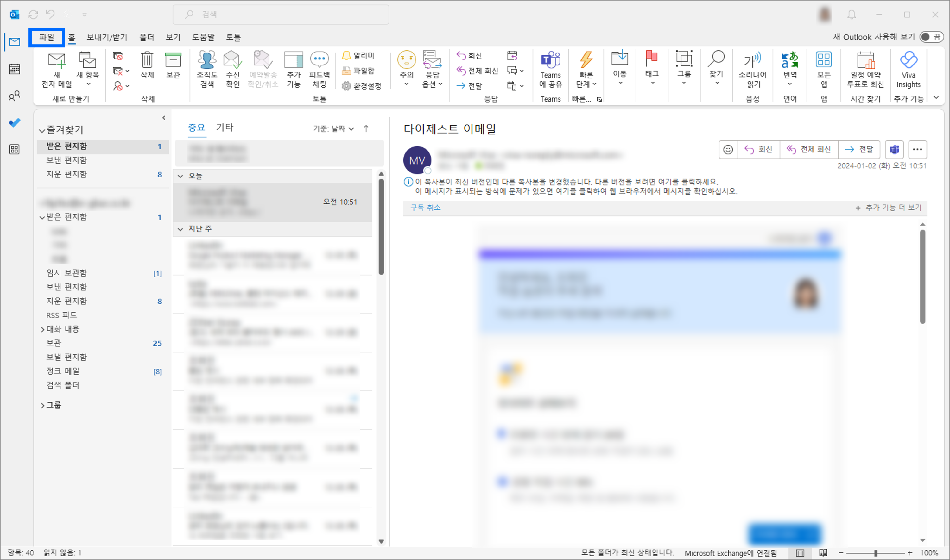This screenshot has height=560, width=950.
Task: Switch to reading view in status bar
Action: click(823, 553)
